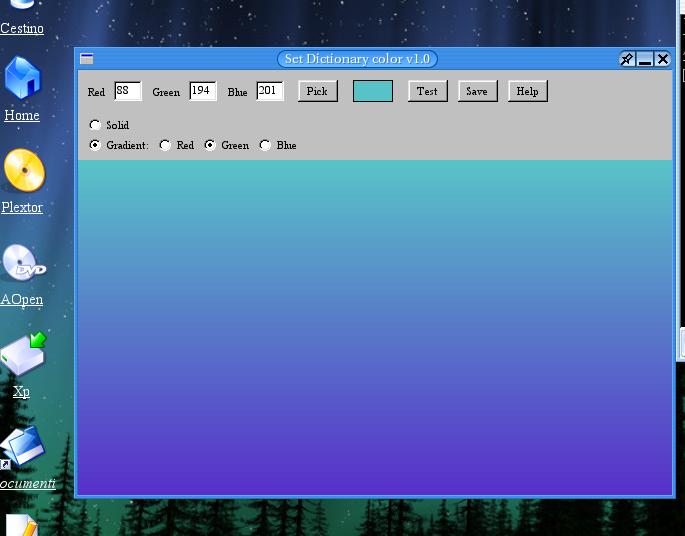Click the Blue value field showing 201
Screen dimensions: 685x536
(x=270, y=91)
